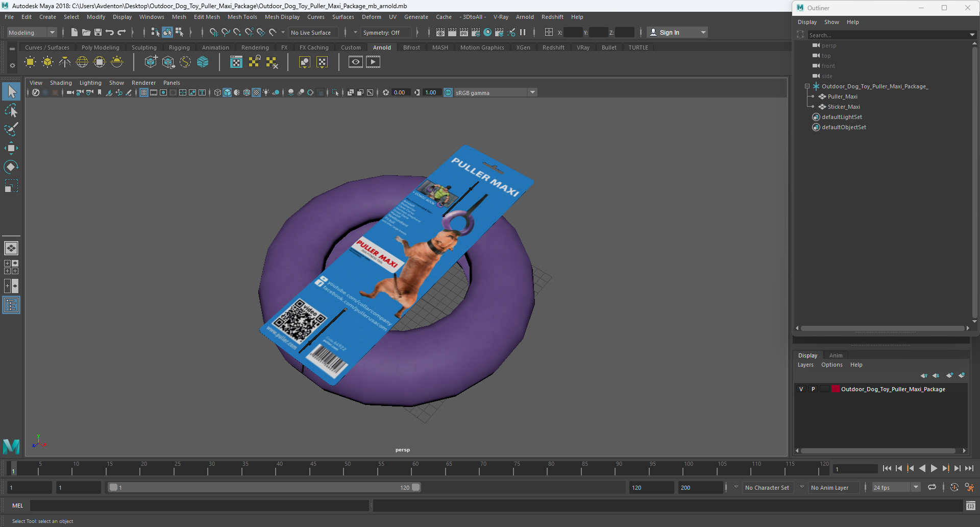Move selected layer up icon
Screen dimensions: 980x527
924,375
